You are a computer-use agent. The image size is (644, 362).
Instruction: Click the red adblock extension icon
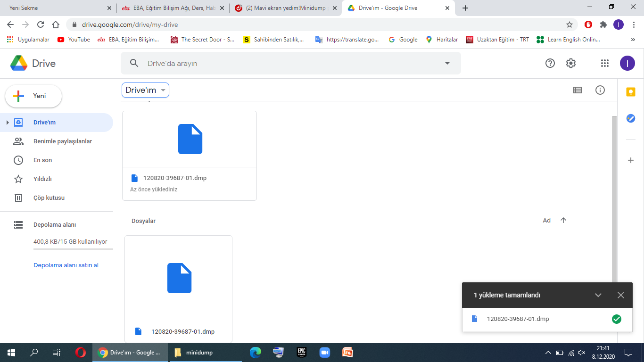click(588, 25)
